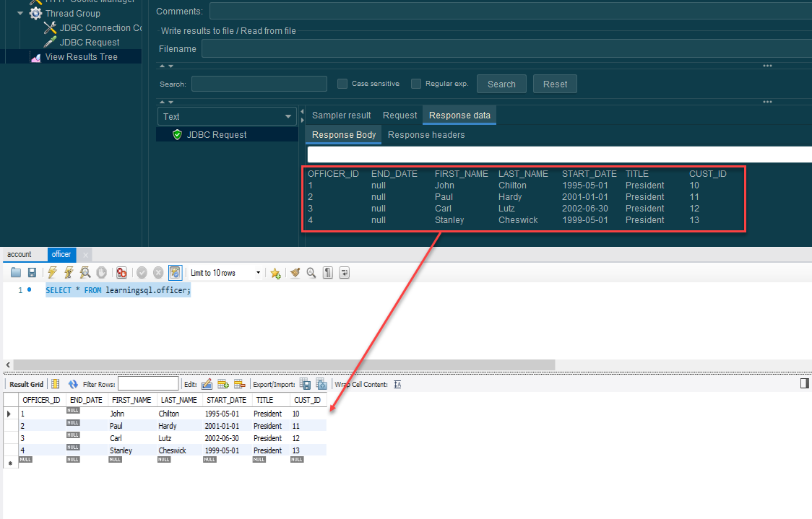This screenshot has height=519, width=812.
Task: Focus the Filter Rows input field
Action: pyautogui.click(x=148, y=384)
